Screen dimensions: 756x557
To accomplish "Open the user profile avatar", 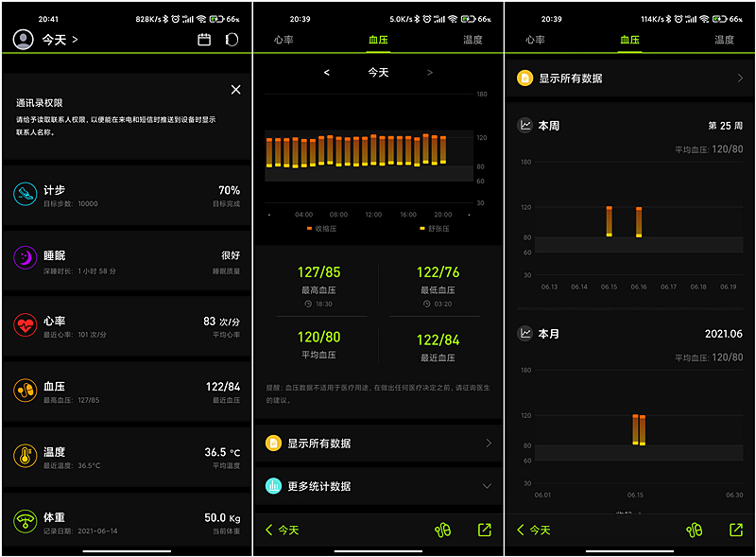I will click(x=23, y=40).
